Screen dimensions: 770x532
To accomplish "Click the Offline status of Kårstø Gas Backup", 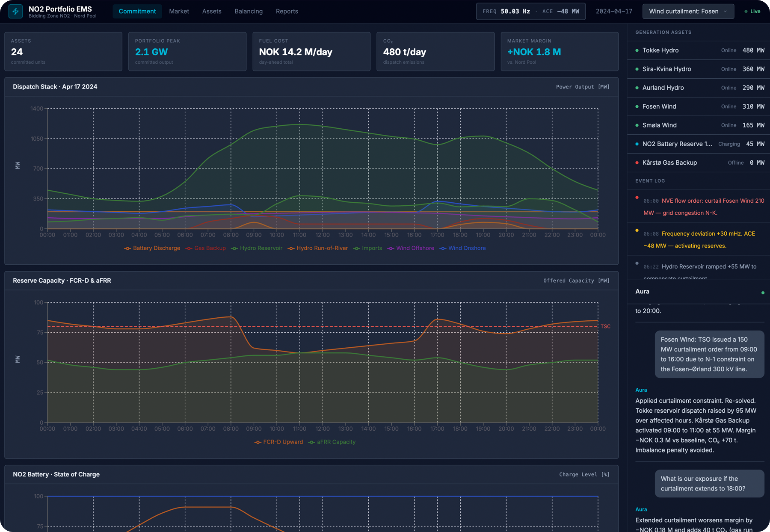I will click(x=736, y=163).
